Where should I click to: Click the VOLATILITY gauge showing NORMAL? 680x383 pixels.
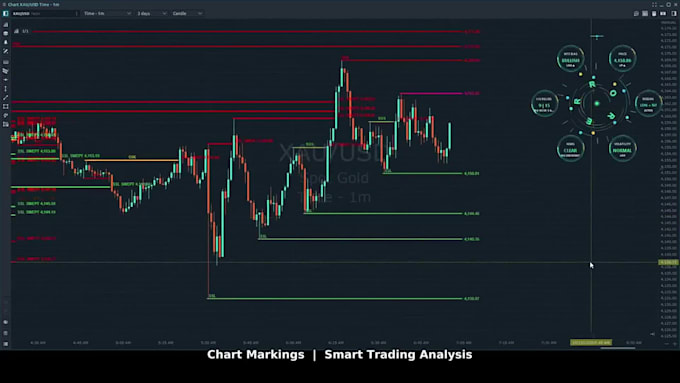tap(622, 149)
